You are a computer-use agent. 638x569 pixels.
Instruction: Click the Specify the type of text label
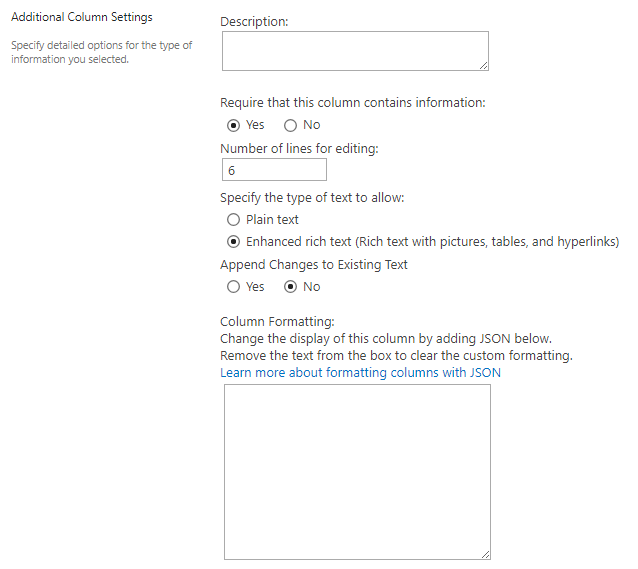tap(312, 198)
